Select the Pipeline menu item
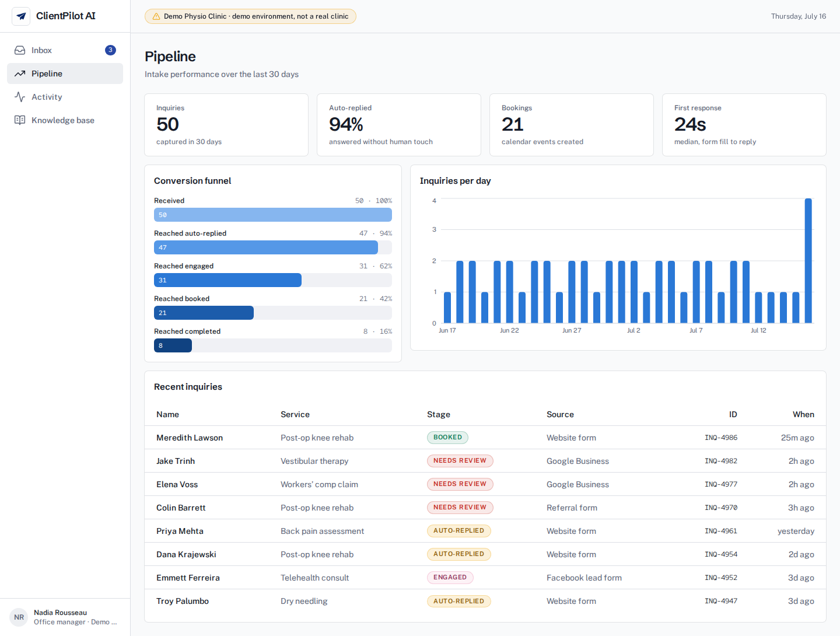The image size is (840, 636). pyautogui.click(x=65, y=74)
